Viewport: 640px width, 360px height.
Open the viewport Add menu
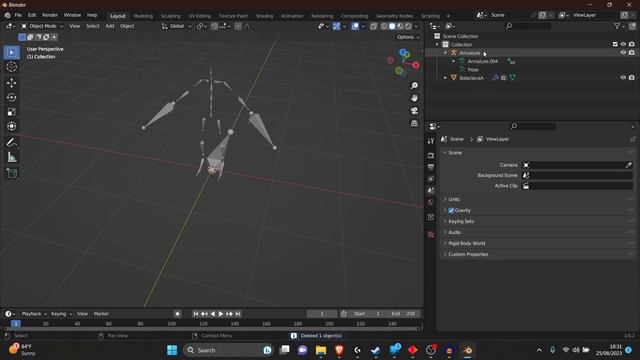click(110, 26)
